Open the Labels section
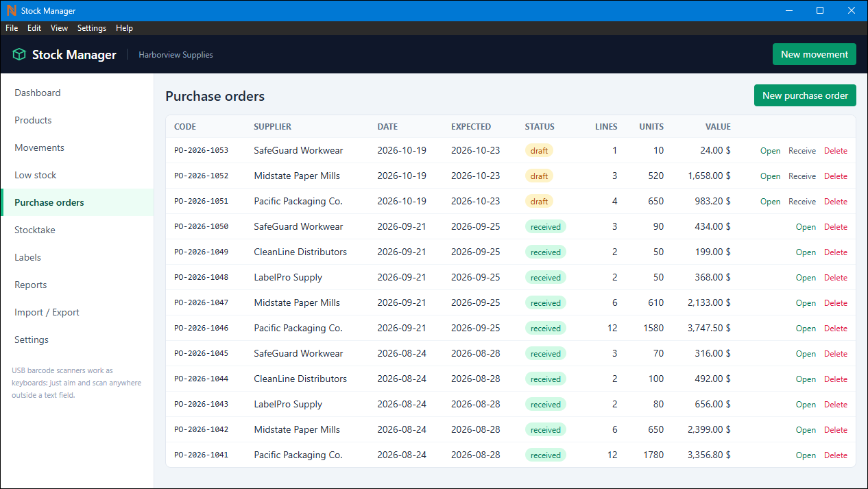Image resolution: width=868 pixels, height=489 pixels. coord(77,257)
